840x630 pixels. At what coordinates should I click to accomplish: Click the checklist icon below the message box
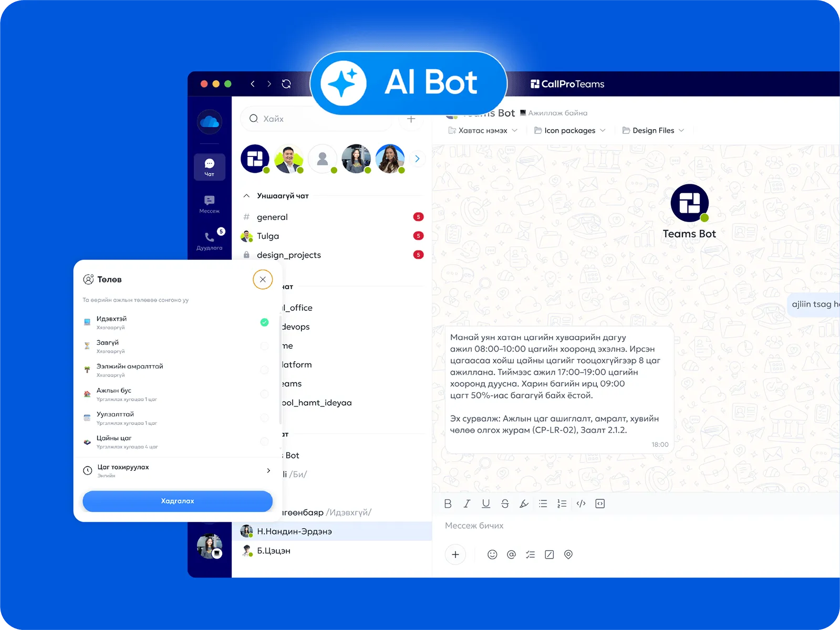tap(531, 554)
